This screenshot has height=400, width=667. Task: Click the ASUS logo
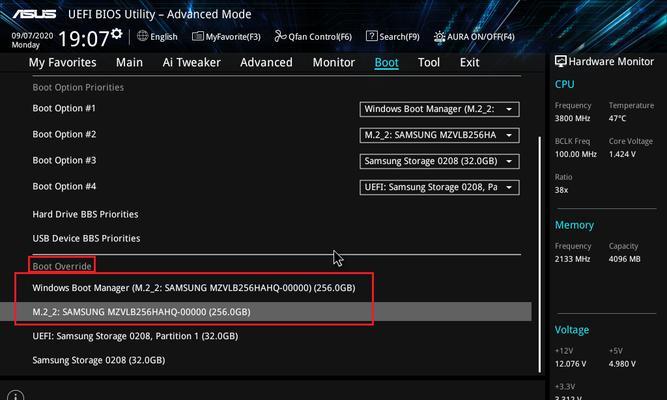[x=34, y=14]
